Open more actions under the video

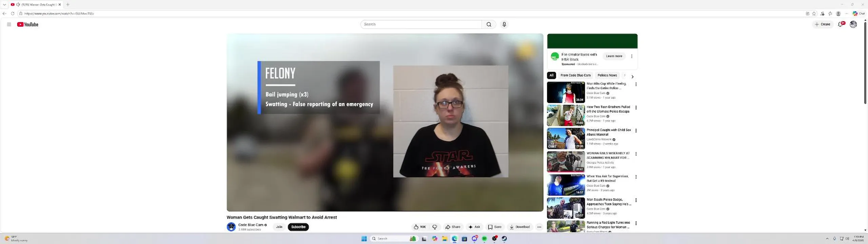tap(539, 227)
